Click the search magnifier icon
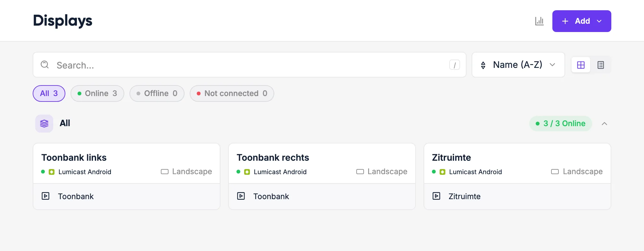644x251 pixels. [45, 65]
